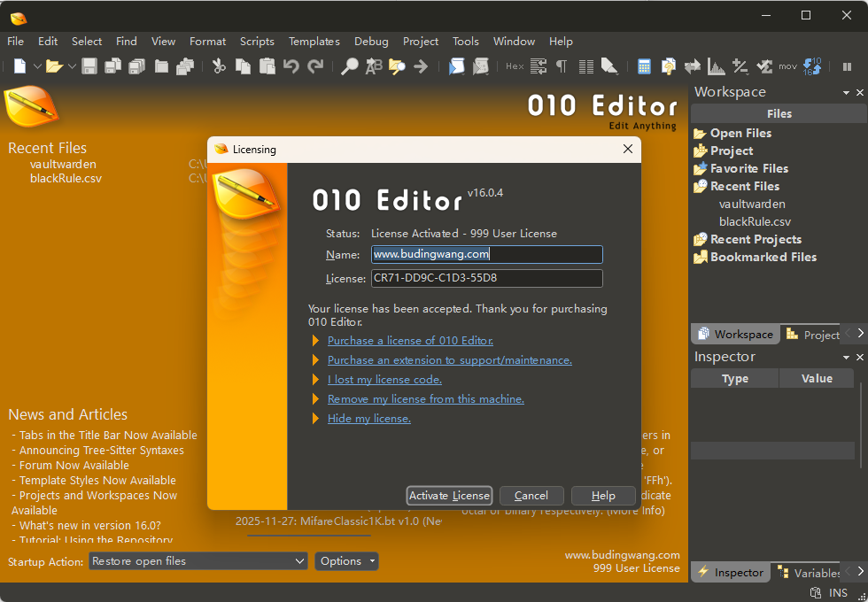The height and width of the screenshot is (602, 868).
Task: Click the Histogram chart icon
Action: pos(717,66)
